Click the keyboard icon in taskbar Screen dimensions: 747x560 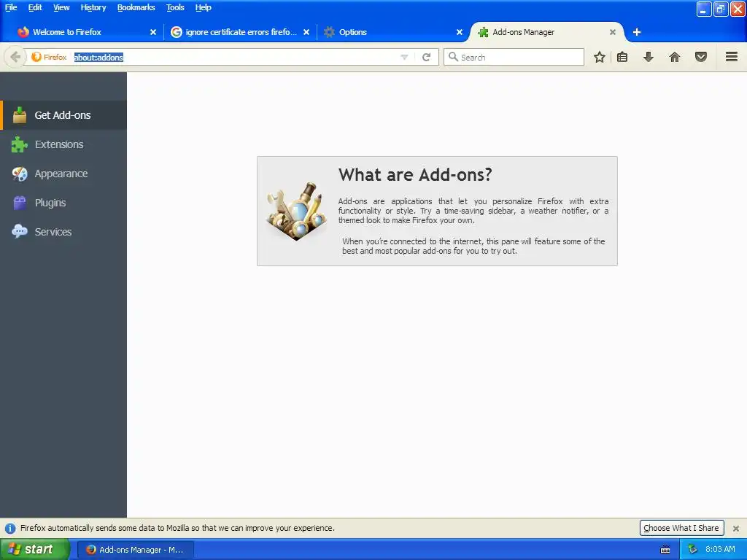[665, 550]
